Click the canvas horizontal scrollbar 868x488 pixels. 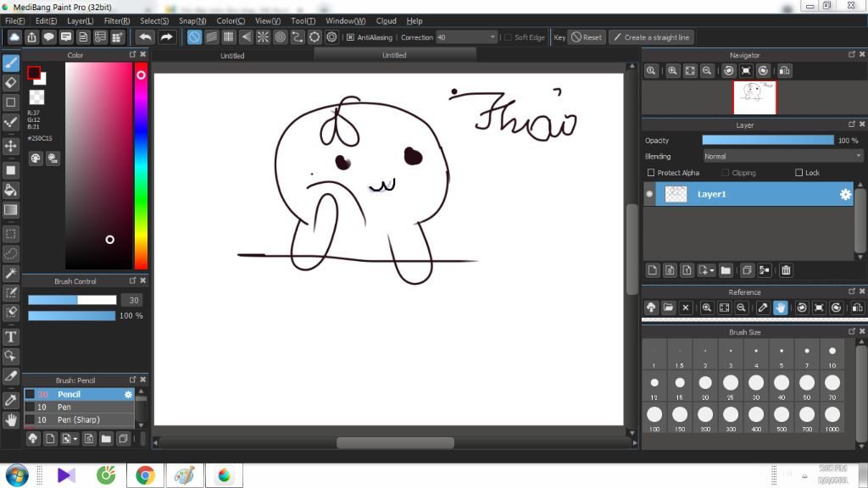(395, 442)
